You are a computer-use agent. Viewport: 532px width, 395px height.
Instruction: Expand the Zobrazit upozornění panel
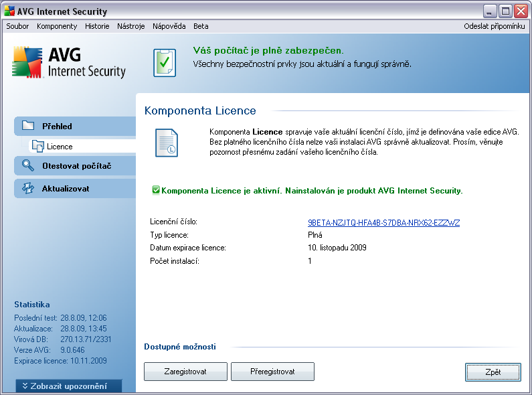point(68,386)
